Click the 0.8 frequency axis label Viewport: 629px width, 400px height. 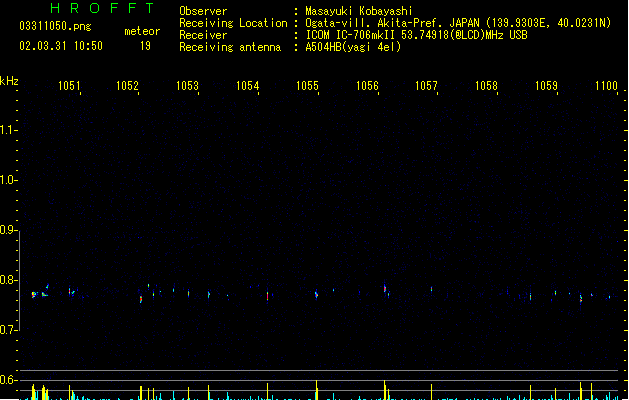click(7, 280)
